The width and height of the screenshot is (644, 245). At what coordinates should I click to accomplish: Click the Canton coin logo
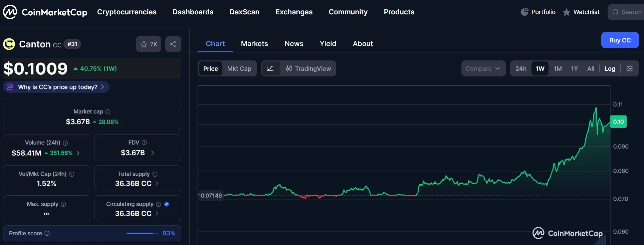9,44
